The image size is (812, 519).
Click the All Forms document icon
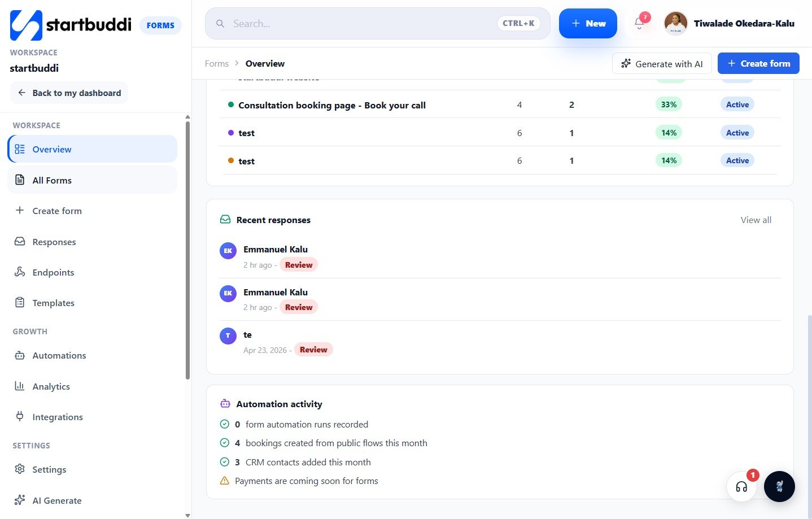20,180
